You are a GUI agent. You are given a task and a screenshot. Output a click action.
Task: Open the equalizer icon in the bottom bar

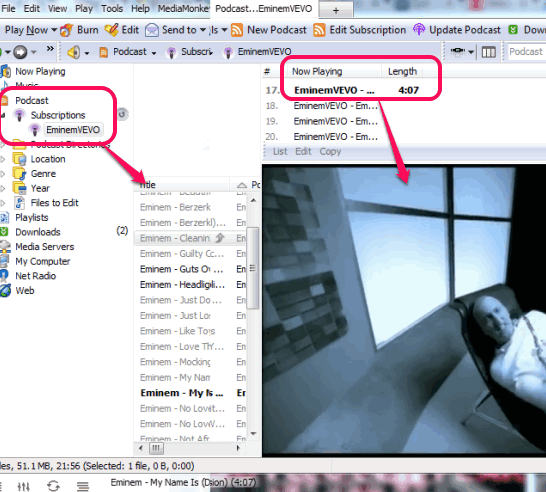[x=24, y=486]
